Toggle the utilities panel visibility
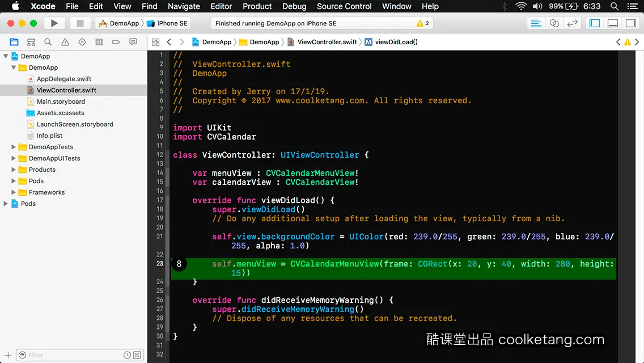The image size is (644, 363). point(631,23)
